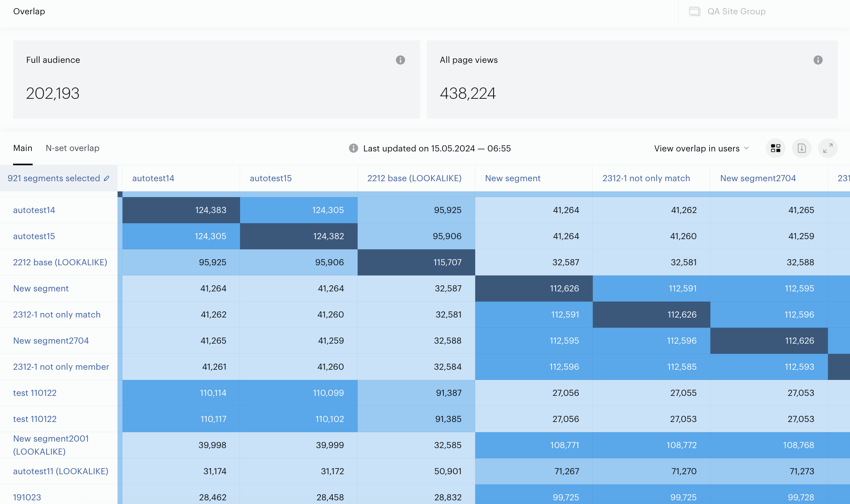Open New segment2704 row label

pyautogui.click(x=51, y=341)
